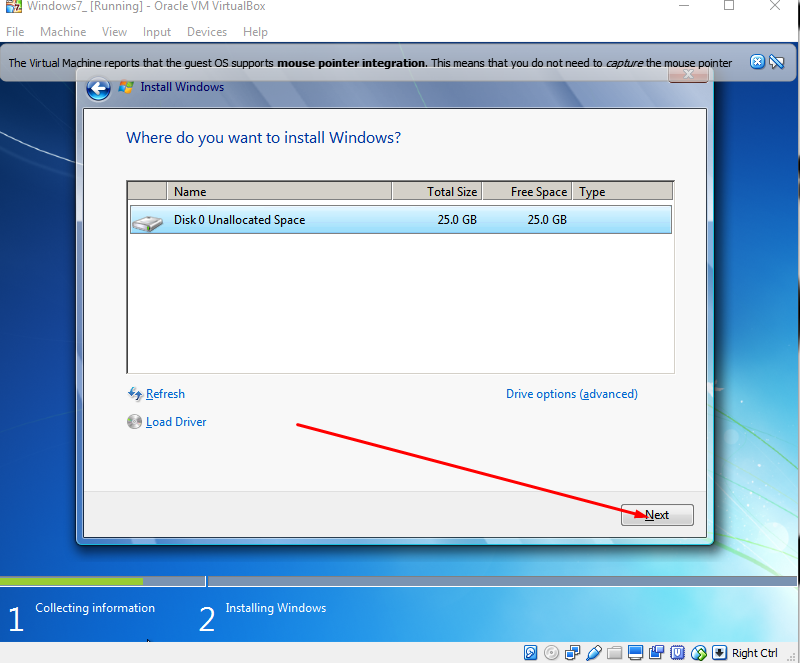The height and width of the screenshot is (663, 800).
Task: Click the USB devices status icon
Action: [x=593, y=652]
